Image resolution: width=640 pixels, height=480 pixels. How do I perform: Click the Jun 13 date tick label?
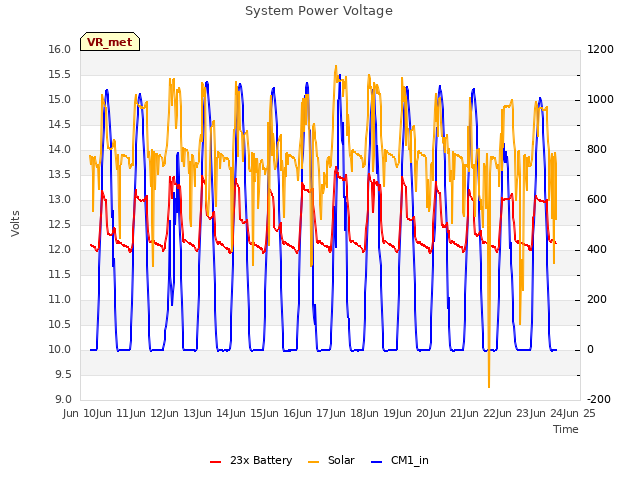(x=181, y=413)
